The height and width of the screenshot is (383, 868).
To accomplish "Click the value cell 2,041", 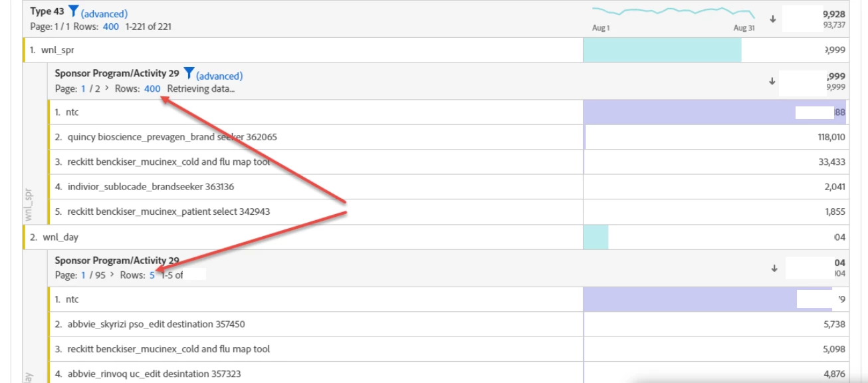I will pyautogui.click(x=835, y=187).
